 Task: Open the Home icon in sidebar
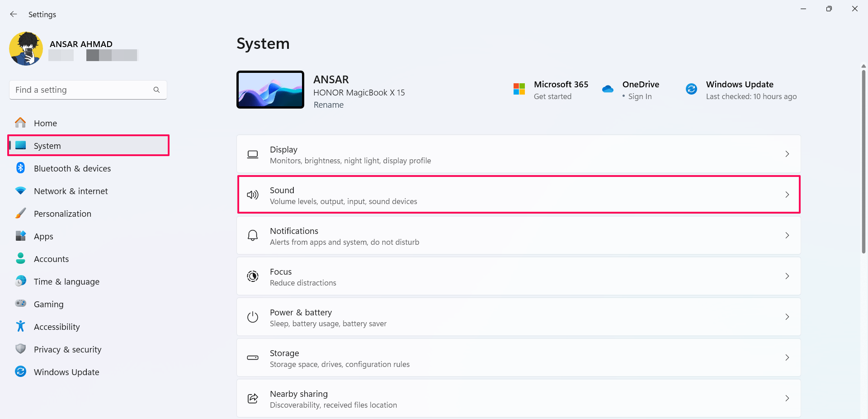click(x=20, y=123)
